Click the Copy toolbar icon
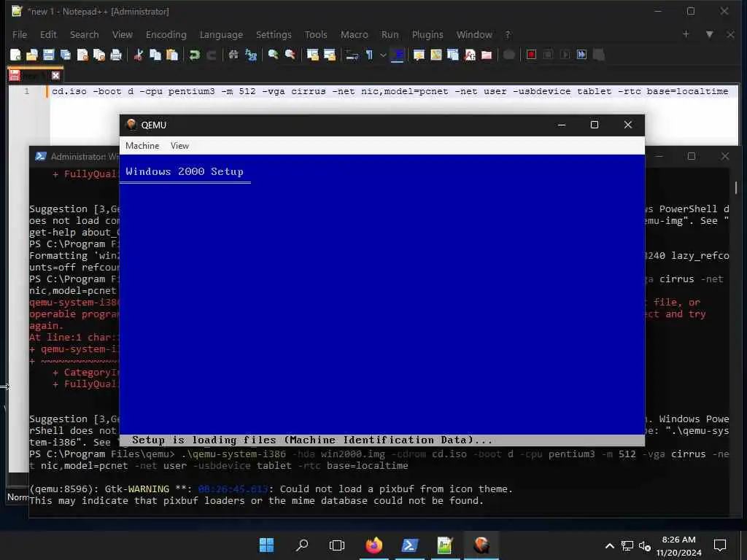 (155, 55)
